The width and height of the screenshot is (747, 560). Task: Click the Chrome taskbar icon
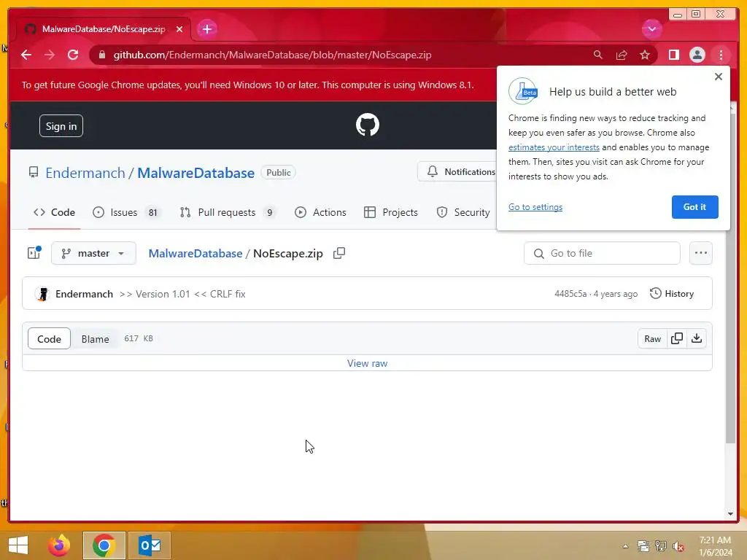[x=104, y=545]
